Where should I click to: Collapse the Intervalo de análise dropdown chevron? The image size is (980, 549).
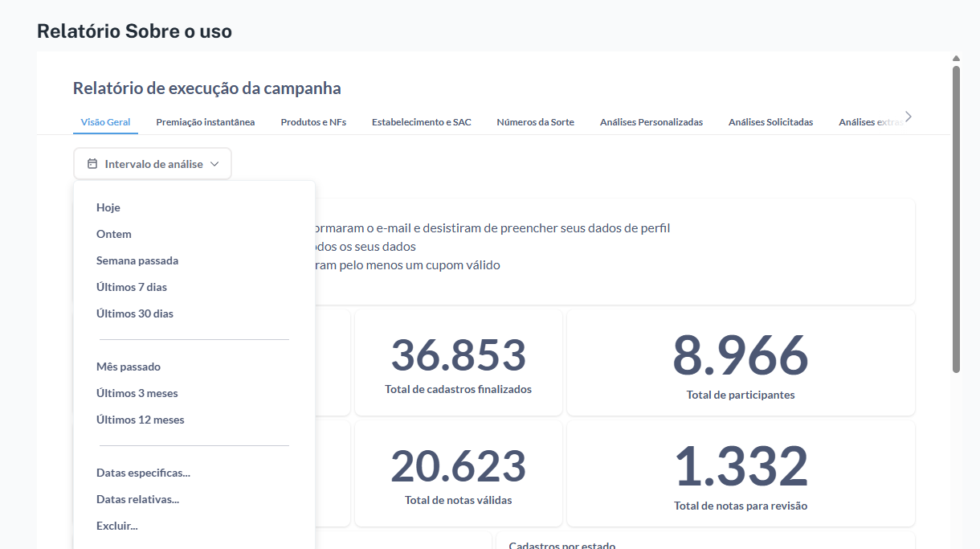(214, 164)
